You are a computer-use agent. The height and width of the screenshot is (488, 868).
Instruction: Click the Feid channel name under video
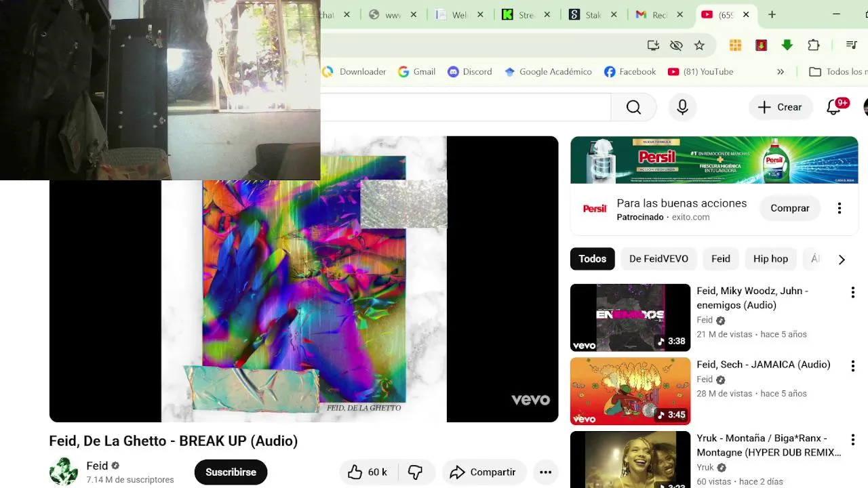click(x=97, y=466)
